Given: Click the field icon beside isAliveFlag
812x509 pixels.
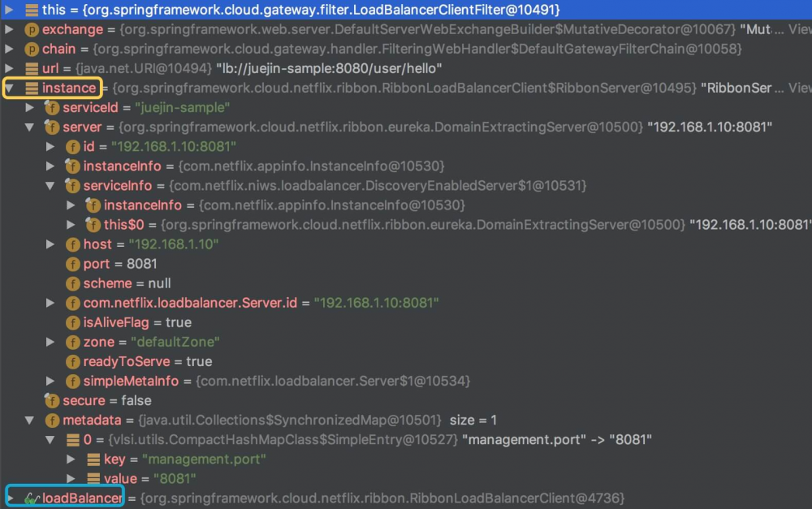Looking at the screenshot, I should pos(72,322).
